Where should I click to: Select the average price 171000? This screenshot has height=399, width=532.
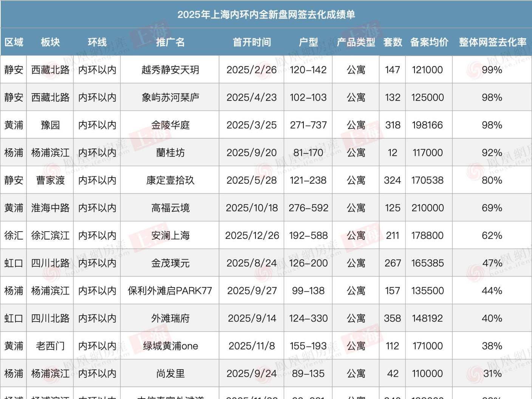tap(427, 346)
